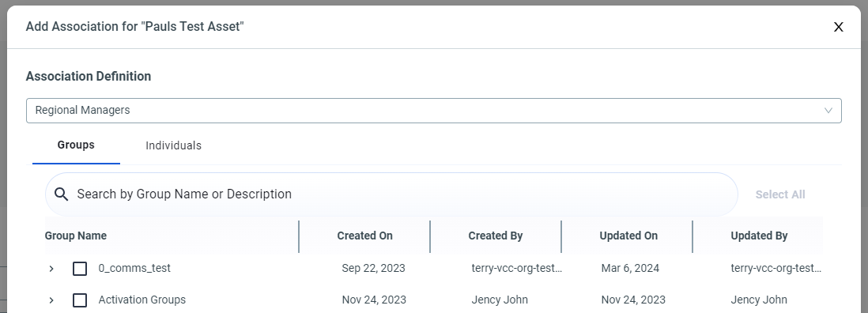This screenshot has width=868, height=313.
Task: Click the 0_comms_test group name
Action: point(134,268)
